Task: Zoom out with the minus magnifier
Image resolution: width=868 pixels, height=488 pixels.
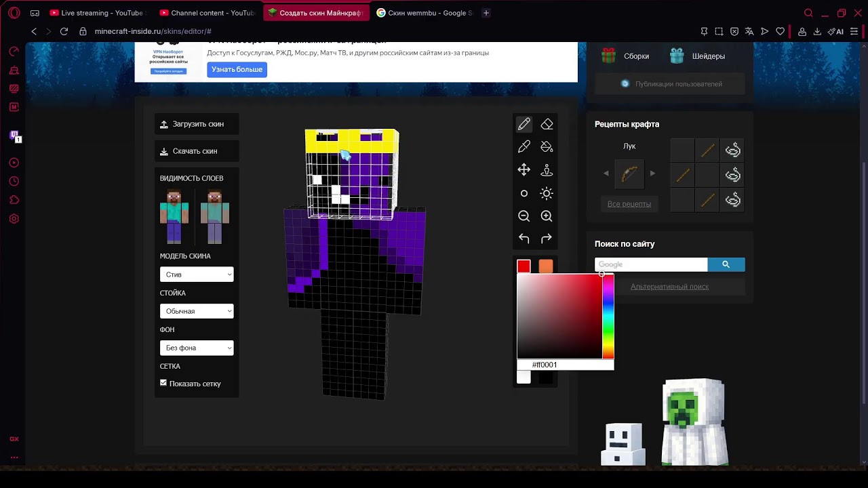Action: click(x=524, y=216)
